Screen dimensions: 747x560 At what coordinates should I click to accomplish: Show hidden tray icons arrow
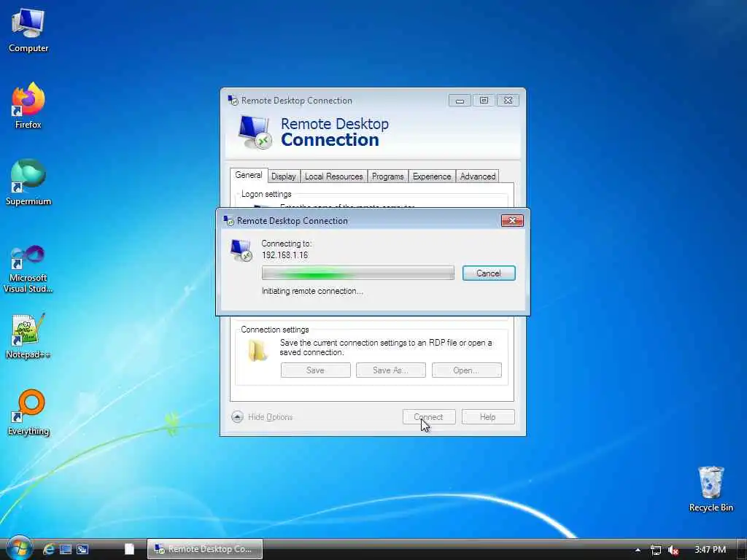click(x=638, y=550)
